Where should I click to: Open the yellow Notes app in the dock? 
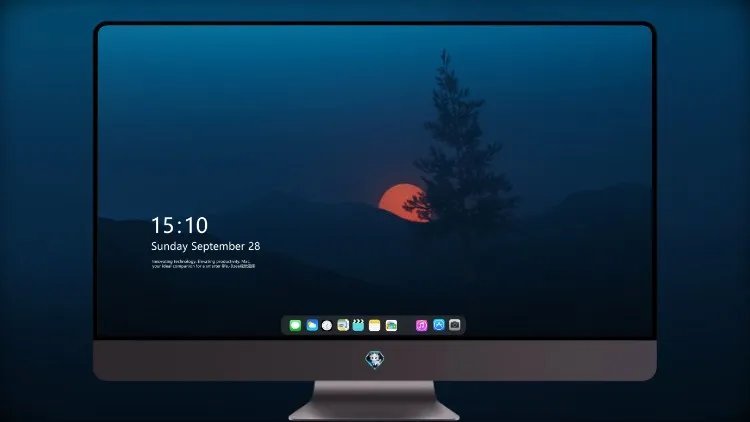point(375,325)
